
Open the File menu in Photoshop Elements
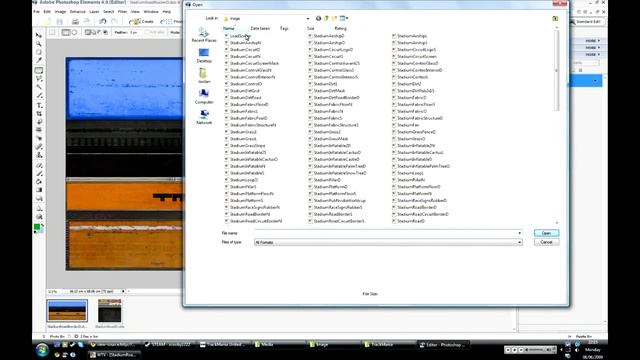36,12
